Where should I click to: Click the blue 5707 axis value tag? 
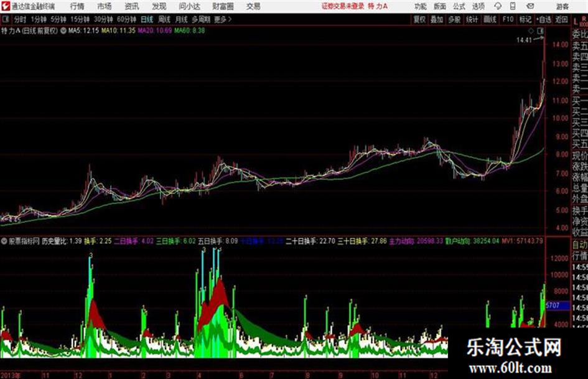pyautogui.click(x=556, y=306)
